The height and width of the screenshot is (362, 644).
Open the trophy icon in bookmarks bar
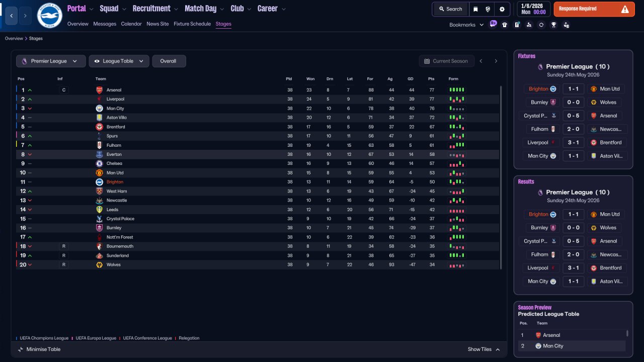(x=553, y=25)
